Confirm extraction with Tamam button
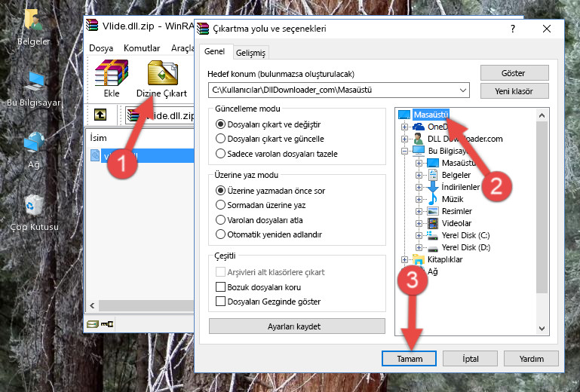580x392 pixels. [409, 359]
